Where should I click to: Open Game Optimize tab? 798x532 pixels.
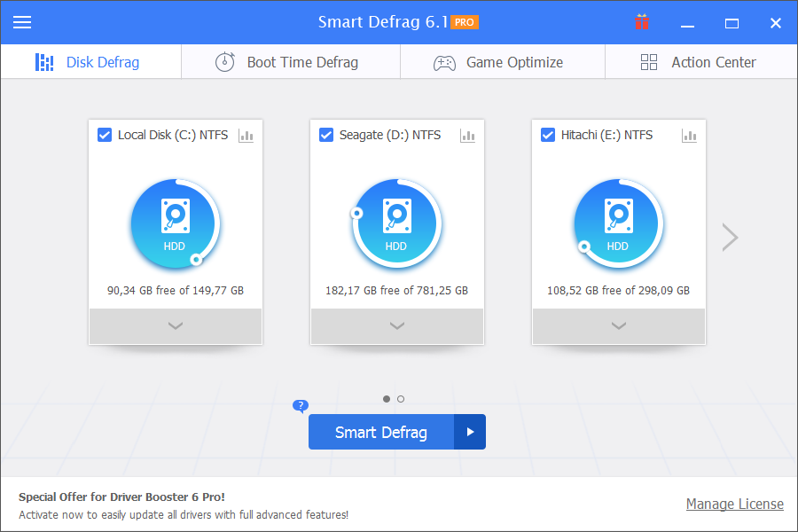pos(503,62)
